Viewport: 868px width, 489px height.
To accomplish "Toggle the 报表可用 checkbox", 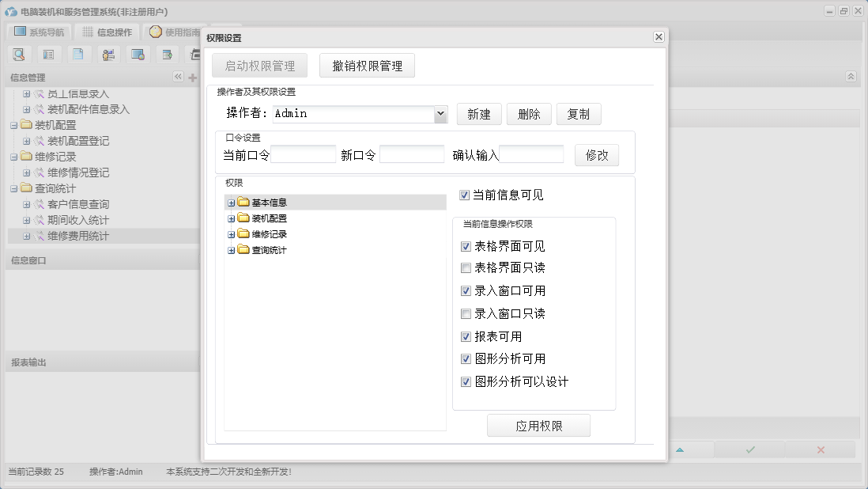I will [x=466, y=337].
